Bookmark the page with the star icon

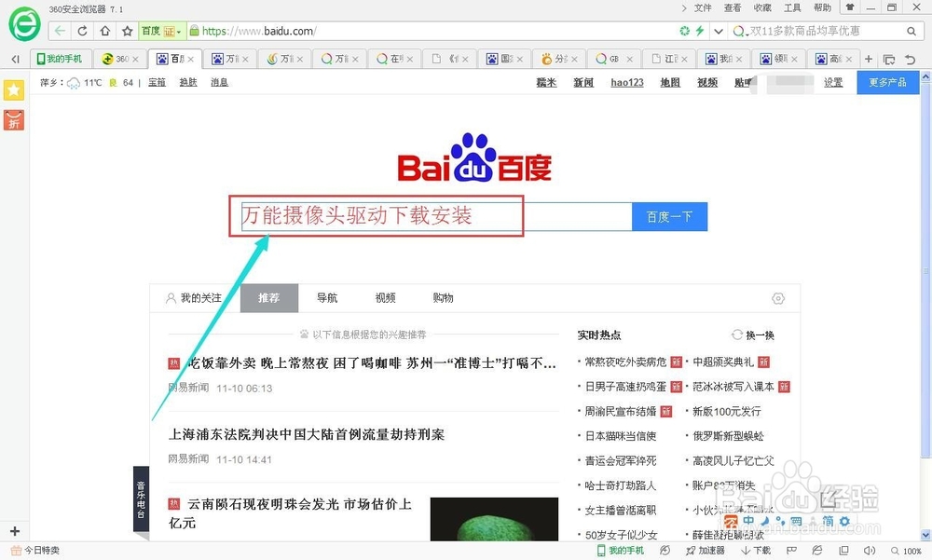(127, 31)
